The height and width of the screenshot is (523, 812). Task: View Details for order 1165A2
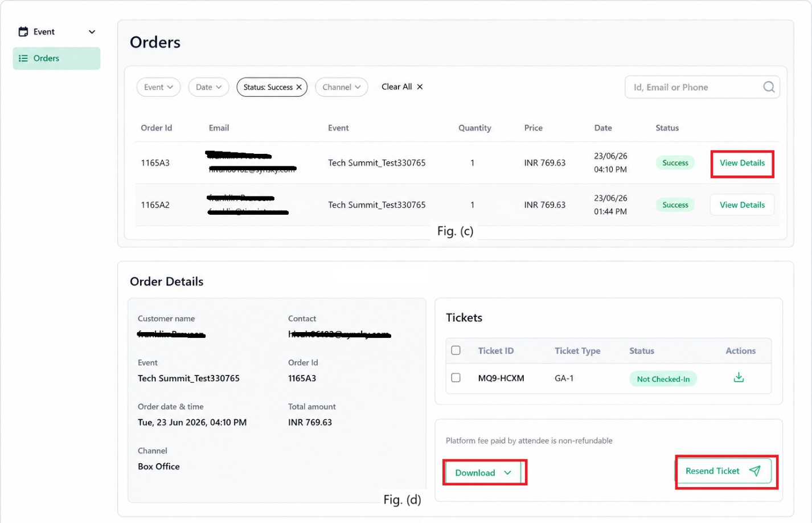click(x=742, y=205)
